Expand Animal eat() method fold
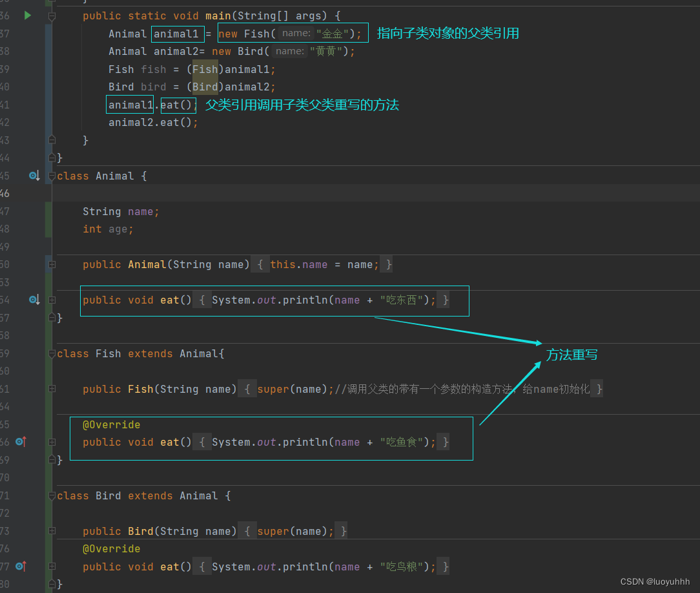The image size is (700, 593). coord(52,300)
